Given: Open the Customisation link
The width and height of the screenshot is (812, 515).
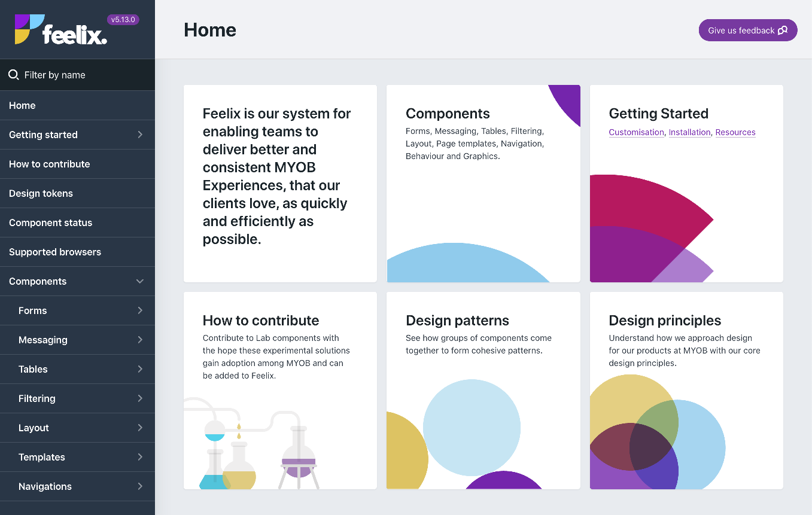Looking at the screenshot, I should click(636, 132).
